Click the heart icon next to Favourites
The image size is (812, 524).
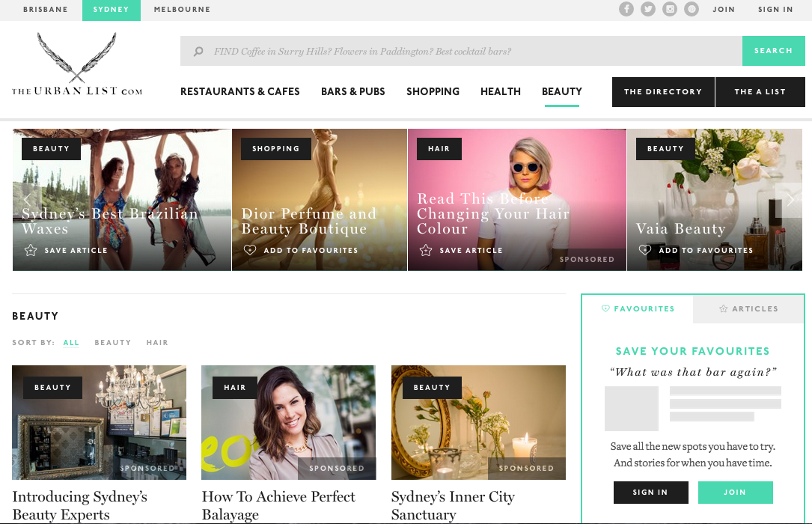tap(605, 308)
